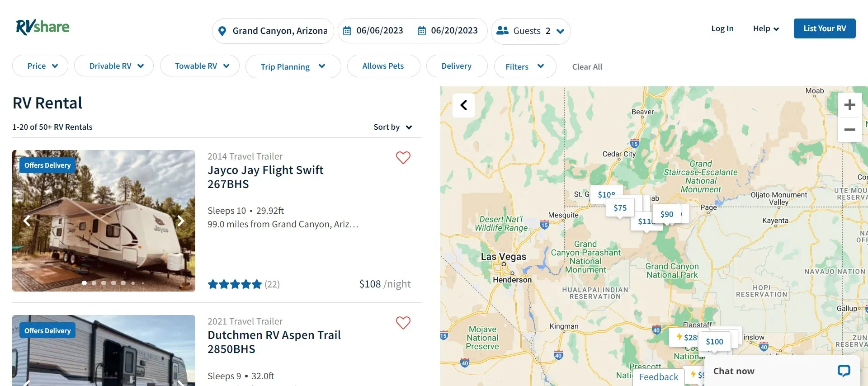Image resolution: width=868 pixels, height=386 pixels.
Task: Show next photo of Jayco trailer
Action: (181, 221)
